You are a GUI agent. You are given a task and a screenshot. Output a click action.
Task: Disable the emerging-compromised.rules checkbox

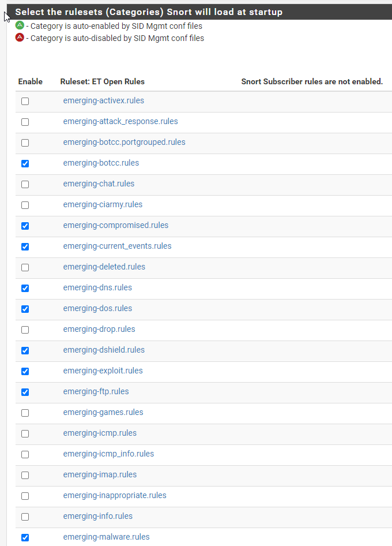(25, 226)
